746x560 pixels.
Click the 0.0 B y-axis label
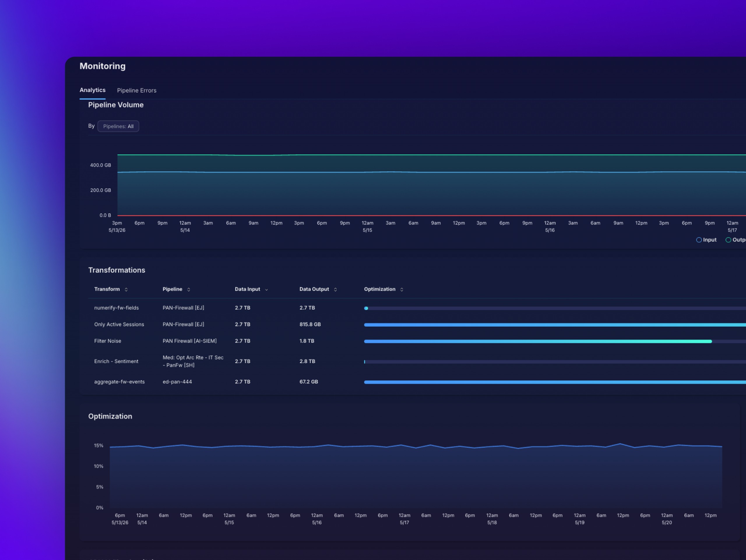(105, 215)
